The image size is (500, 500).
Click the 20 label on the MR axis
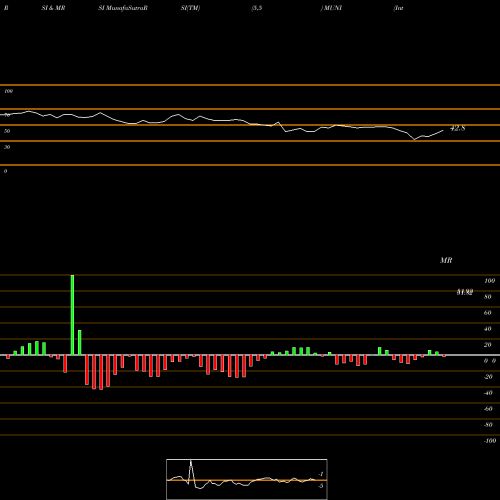click(488, 345)
